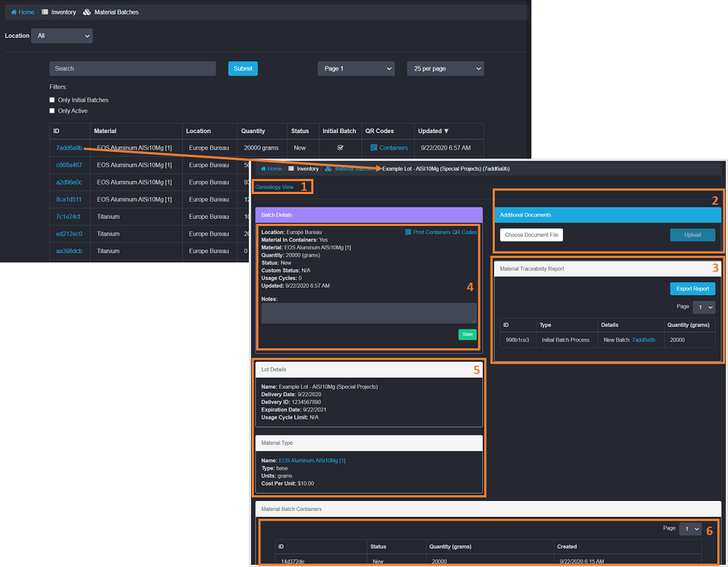Toggle Initial Batch checkbox in first row
728x567 pixels.
340,148
